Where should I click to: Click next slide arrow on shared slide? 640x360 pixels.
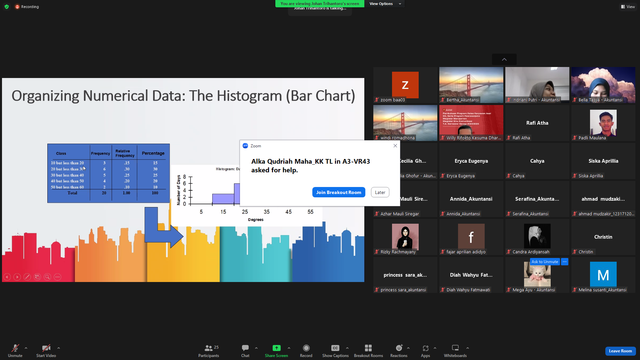pos(17,277)
